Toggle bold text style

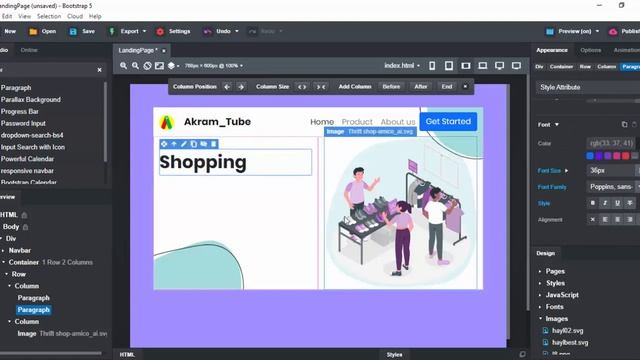593,203
